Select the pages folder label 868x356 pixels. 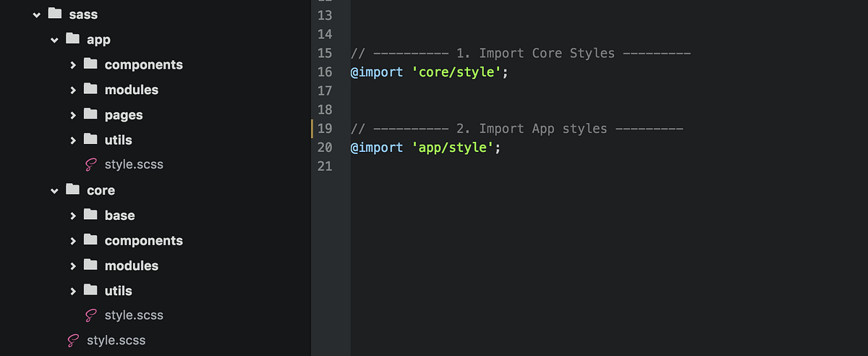coord(124,115)
